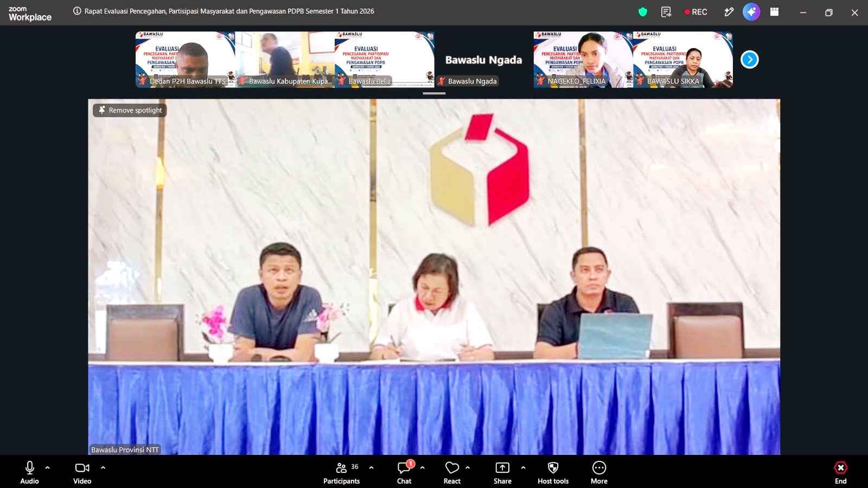This screenshot has height=488, width=868.
Task: Start screen sharing with Share
Action: click(503, 472)
